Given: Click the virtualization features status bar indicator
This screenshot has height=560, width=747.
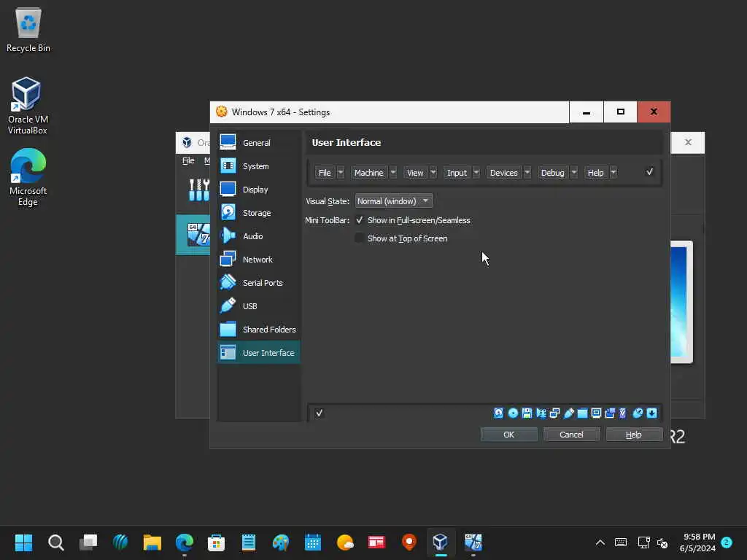Looking at the screenshot, I should point(623,413).
